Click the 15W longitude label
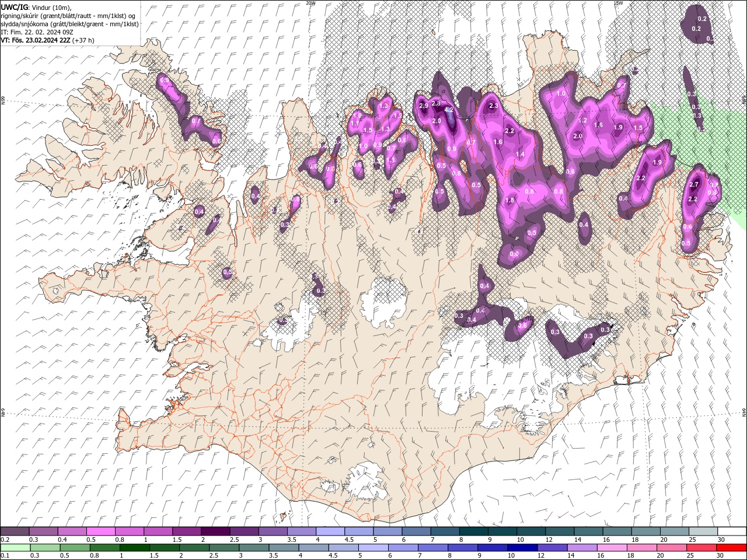 (618, 3)
